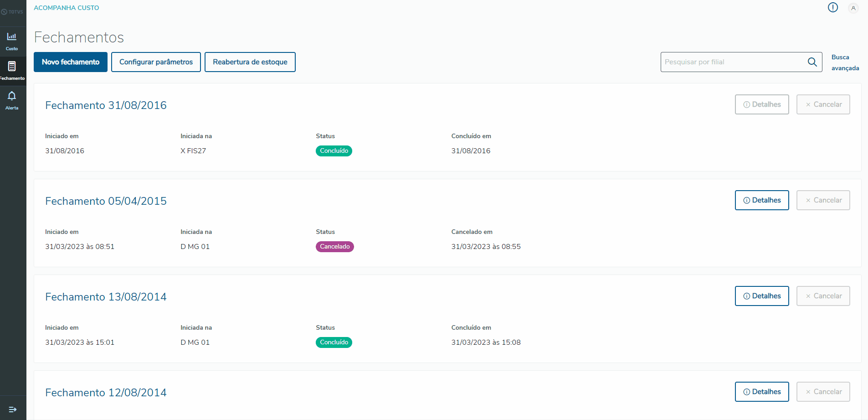Screen dimensions: 868x420
Task: Select the Fechamento 12/08/2014 title
Action: 106,393
